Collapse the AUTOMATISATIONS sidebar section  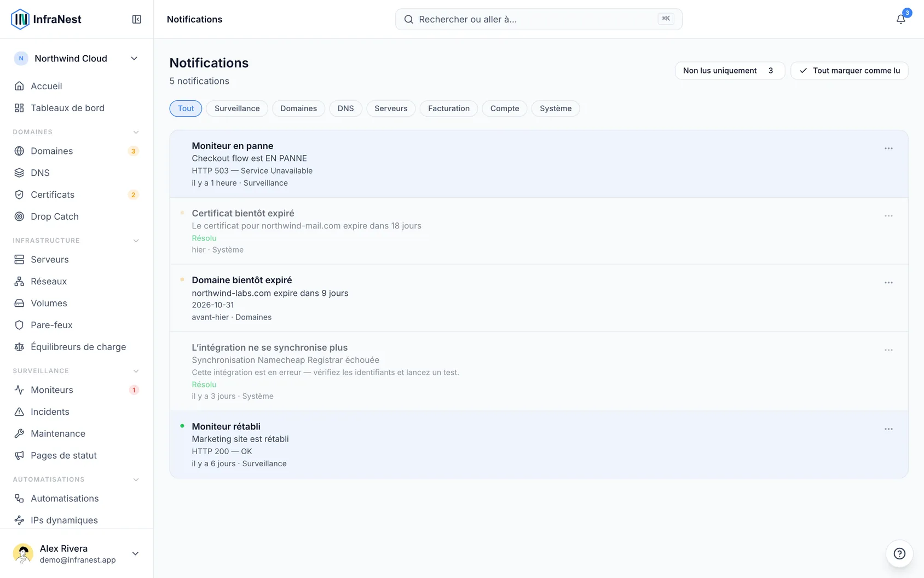click(x=136, y=479)
